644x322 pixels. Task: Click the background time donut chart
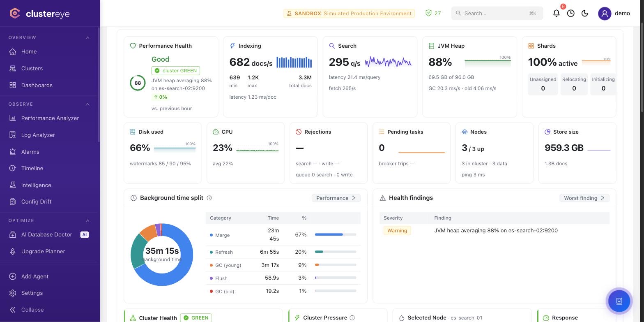point(162,255)
